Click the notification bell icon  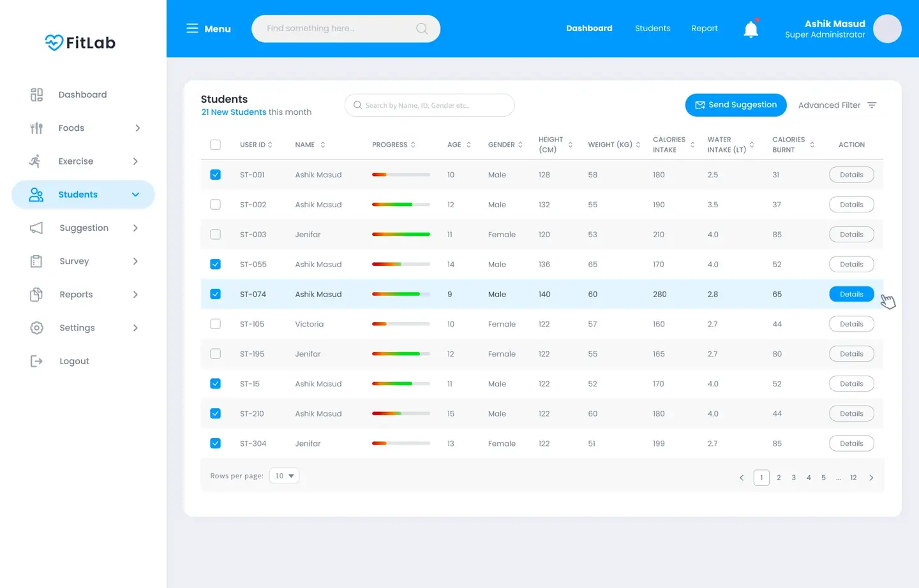click(x=751, y=29)
